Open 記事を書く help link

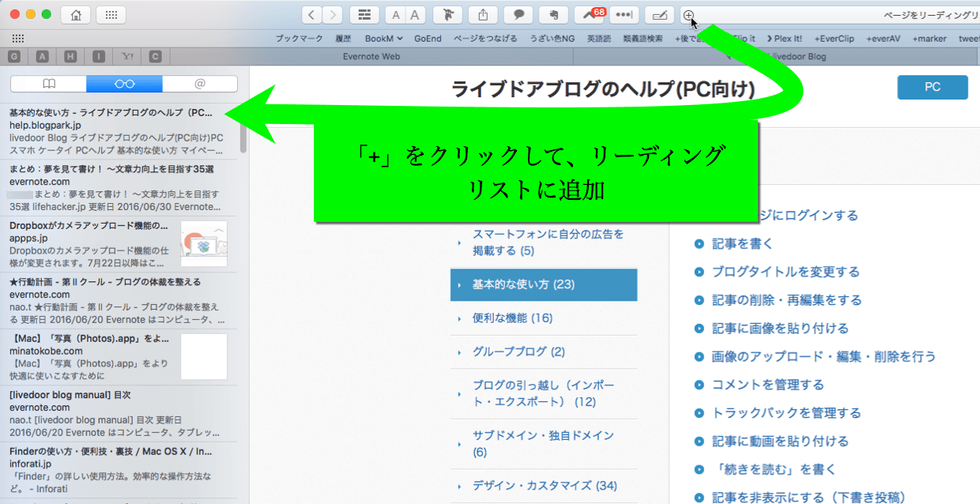point(742,243)
